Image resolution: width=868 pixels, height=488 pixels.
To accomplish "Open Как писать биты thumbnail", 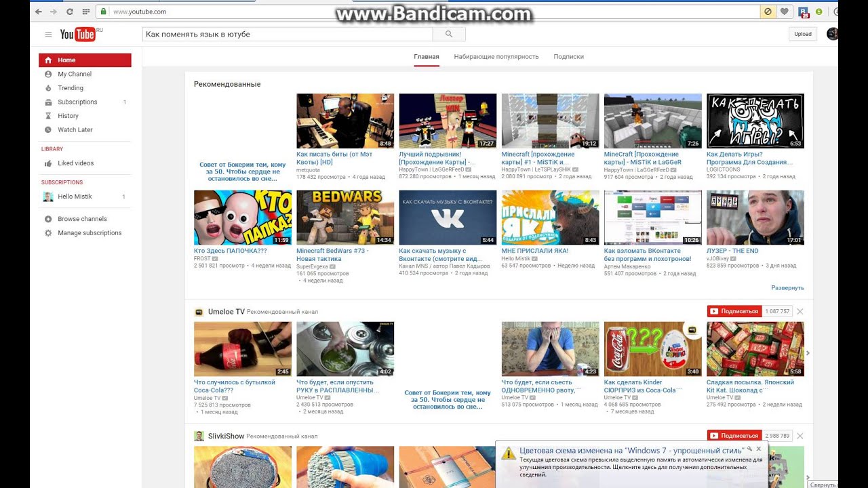I will [345, 121].
